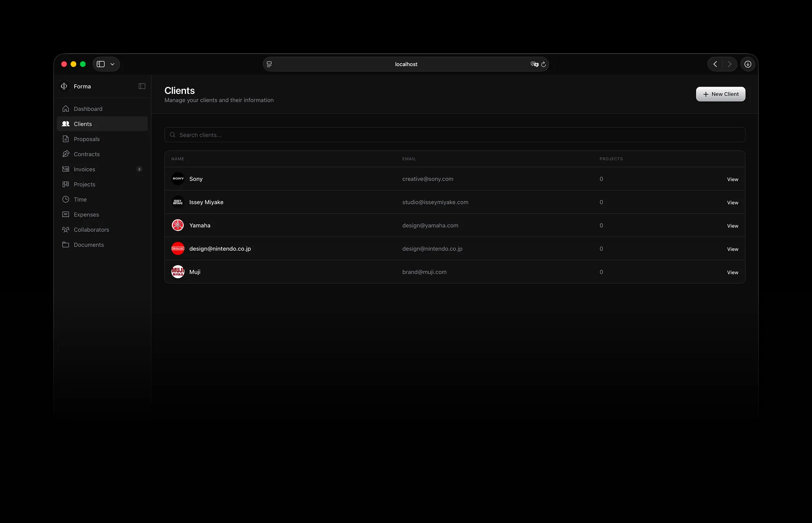
Task: Select the Clients item in the sidebar
Action: 82,124
